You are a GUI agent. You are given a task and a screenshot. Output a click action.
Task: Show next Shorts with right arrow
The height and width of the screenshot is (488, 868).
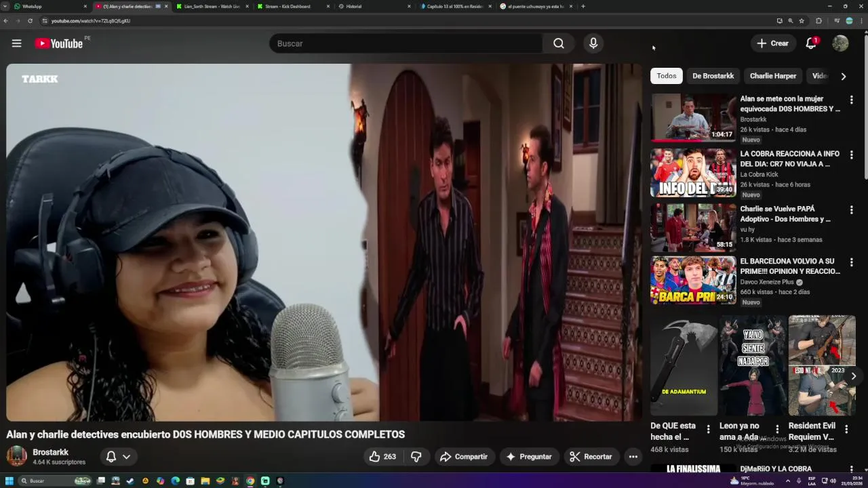(854, 376)
